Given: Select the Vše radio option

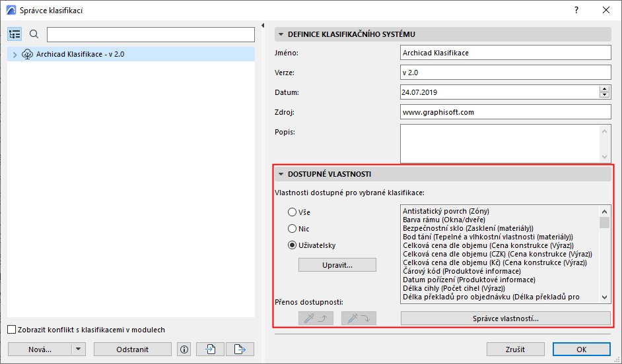Looking at the screenshot, I should 293,212.
